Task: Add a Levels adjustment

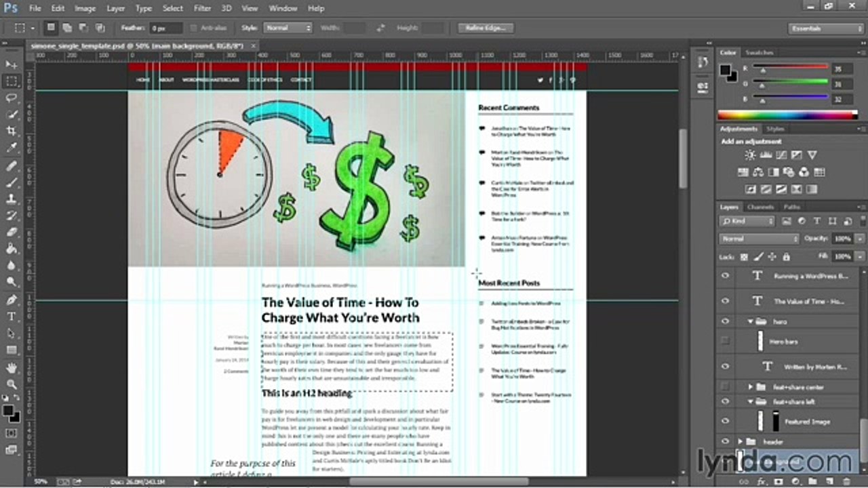Action: click(766, 155)
